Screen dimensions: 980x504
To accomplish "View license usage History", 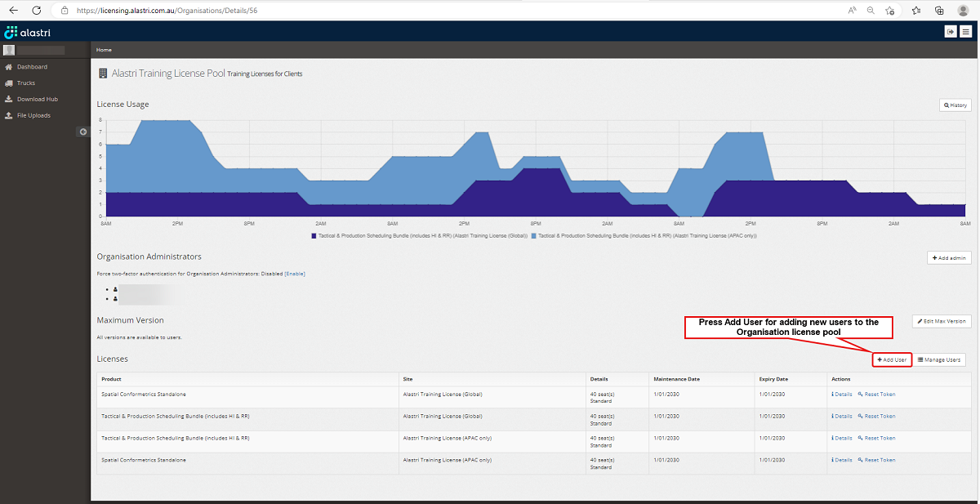I will click(x=955, y=105).
